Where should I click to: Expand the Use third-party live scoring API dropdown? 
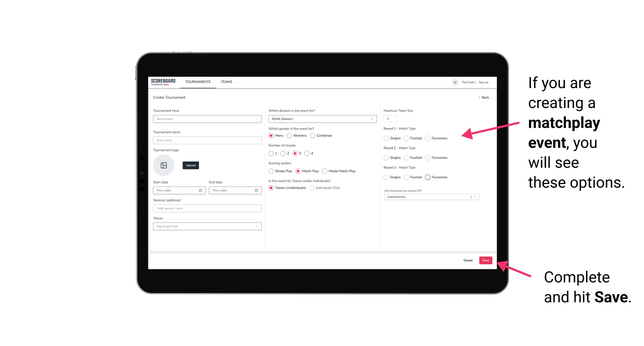[475, 196]
